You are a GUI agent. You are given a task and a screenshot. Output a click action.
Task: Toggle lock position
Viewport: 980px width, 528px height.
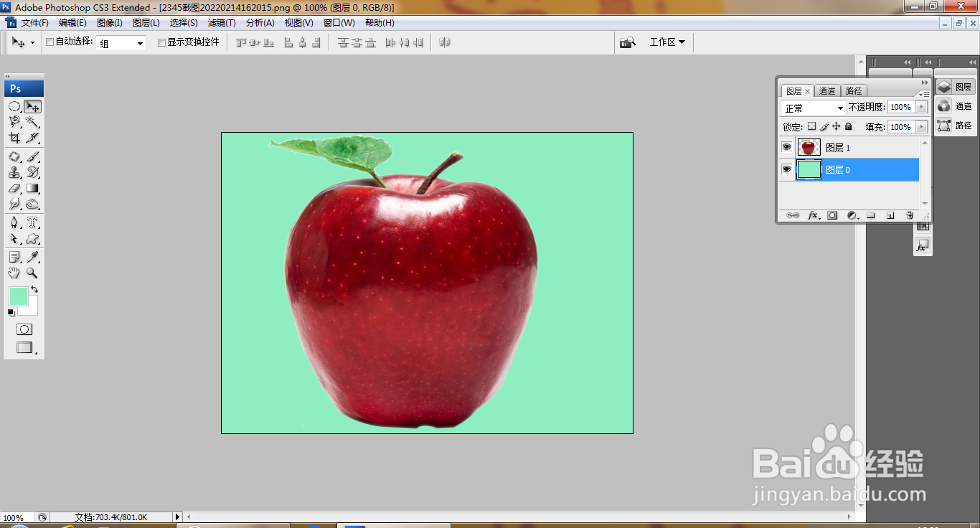click(x=837, y=126)
